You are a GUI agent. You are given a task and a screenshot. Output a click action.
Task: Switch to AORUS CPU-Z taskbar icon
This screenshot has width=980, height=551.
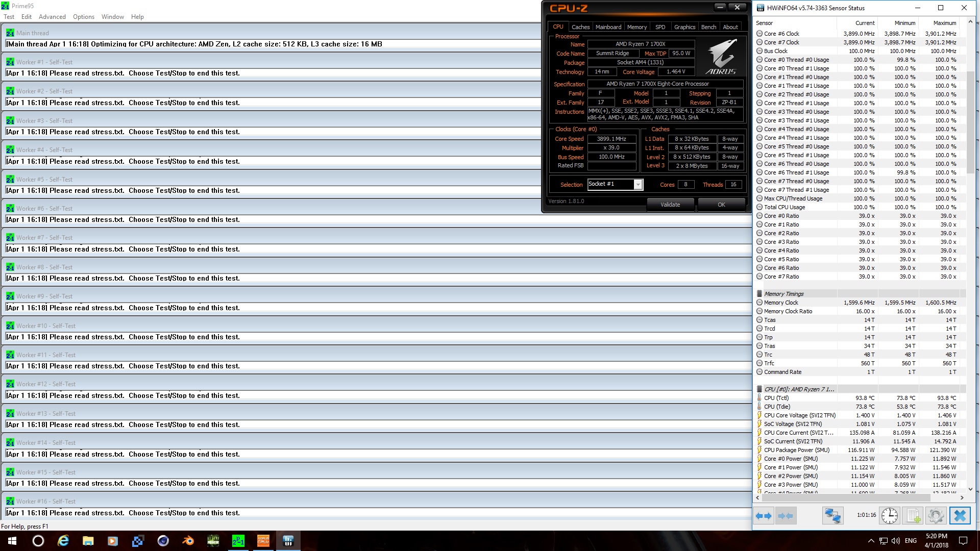click(x=263, y=541)
